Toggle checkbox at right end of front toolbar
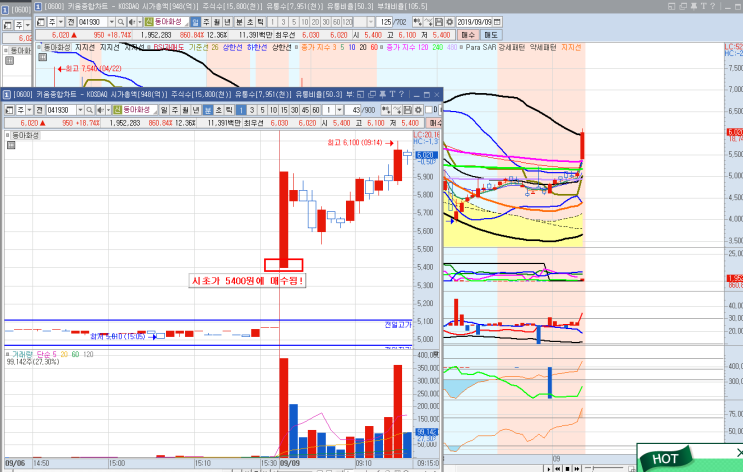This screenshot has width=743, height=472. tap(429, 110)
